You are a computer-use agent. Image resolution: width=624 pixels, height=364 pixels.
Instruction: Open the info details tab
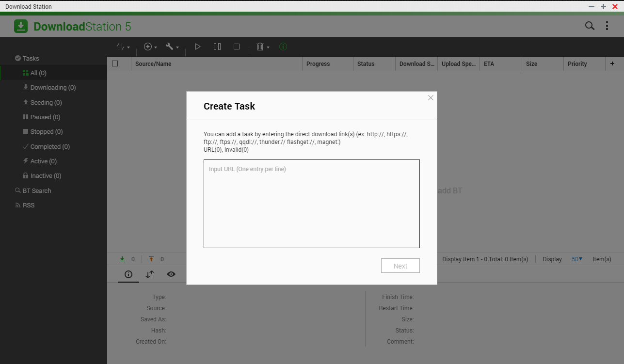[x=128, y=274]
